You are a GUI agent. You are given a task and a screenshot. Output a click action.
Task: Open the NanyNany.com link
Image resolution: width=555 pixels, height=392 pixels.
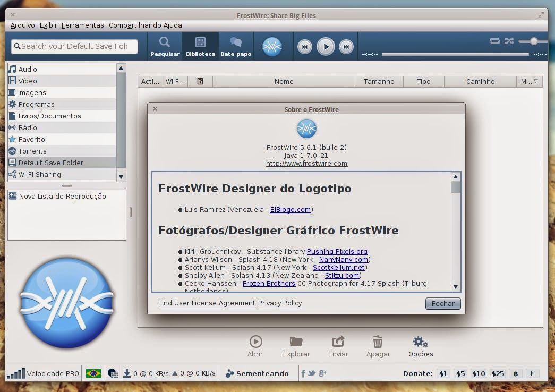pos(343,260)
